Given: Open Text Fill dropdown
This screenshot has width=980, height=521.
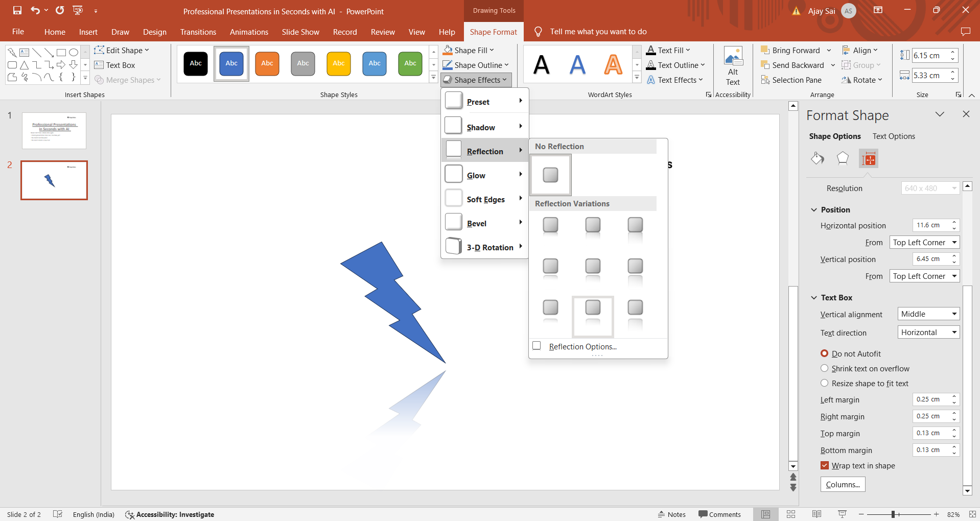Looking at the screenshot, I should (x=668, y=50).
